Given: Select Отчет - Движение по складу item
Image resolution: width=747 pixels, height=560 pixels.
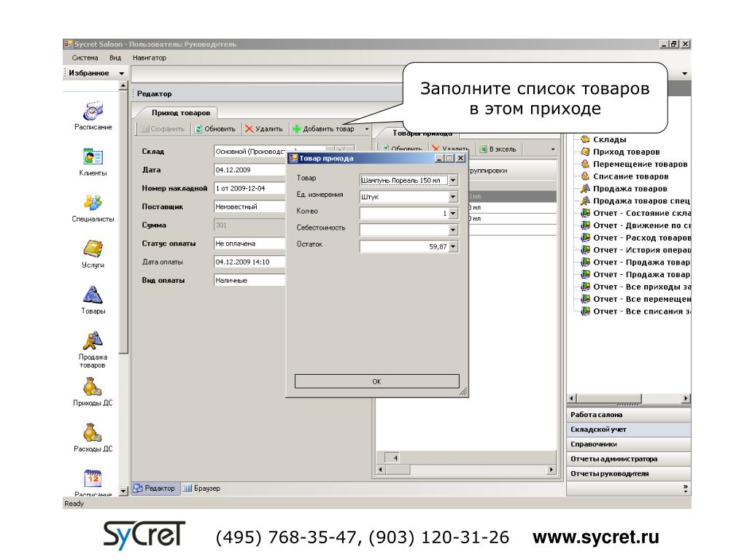Looking at the screenshot, I should (x=642, y=225).
